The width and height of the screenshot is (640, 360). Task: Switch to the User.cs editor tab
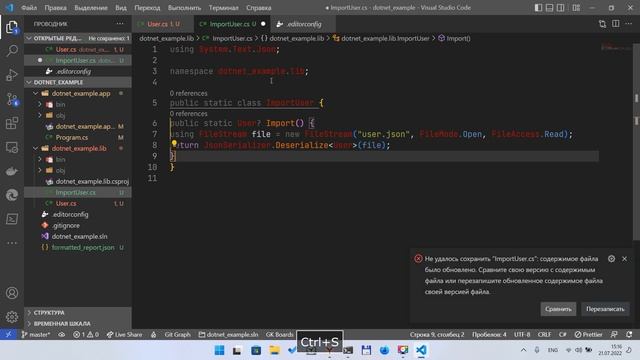point(163,24)
